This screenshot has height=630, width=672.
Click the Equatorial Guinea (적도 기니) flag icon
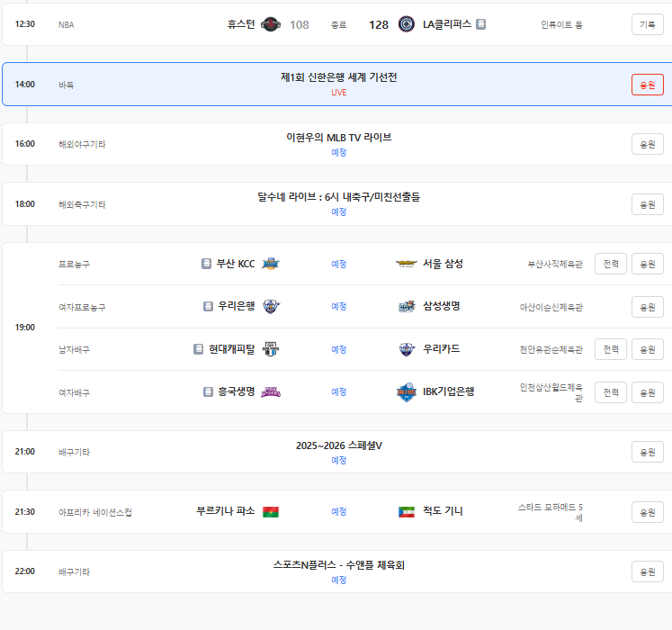pyautogui.click(x=407, y=512)
